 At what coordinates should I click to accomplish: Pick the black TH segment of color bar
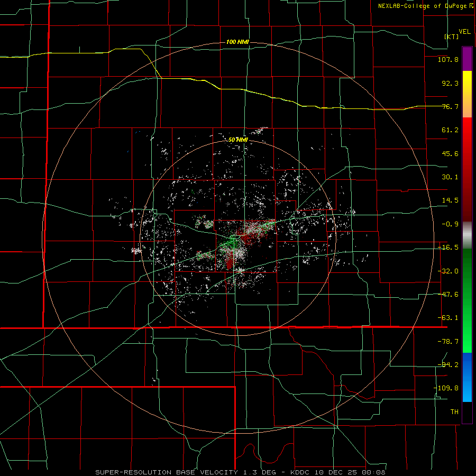(x=467, y=412)
